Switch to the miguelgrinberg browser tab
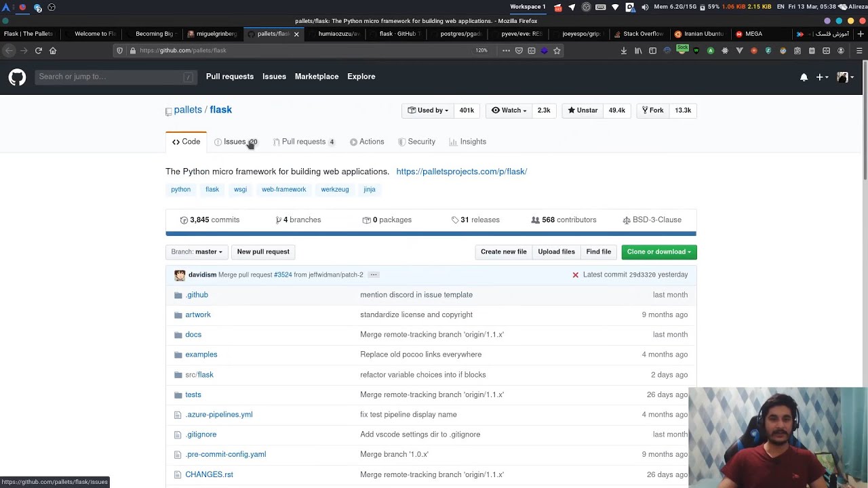This screenshot has height=488, width=868. click(213, 34)
